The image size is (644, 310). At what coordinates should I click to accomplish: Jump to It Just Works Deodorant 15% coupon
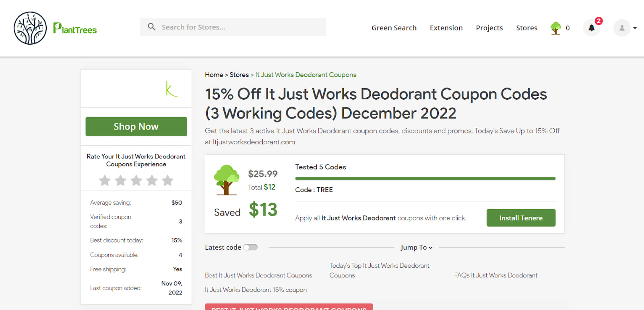tap(256, 290)
